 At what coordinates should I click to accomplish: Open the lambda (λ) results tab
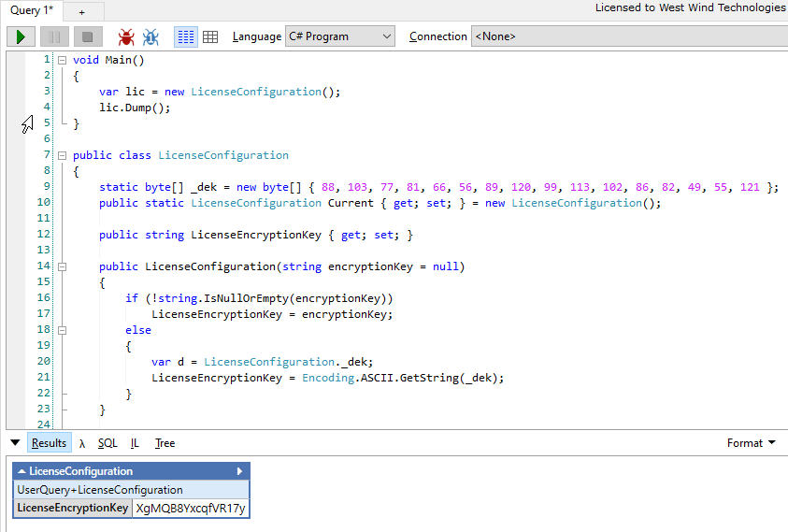(82, 443)
